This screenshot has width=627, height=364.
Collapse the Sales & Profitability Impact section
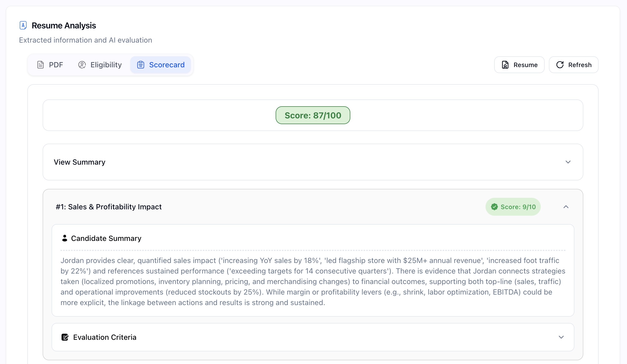click(566, 207)
